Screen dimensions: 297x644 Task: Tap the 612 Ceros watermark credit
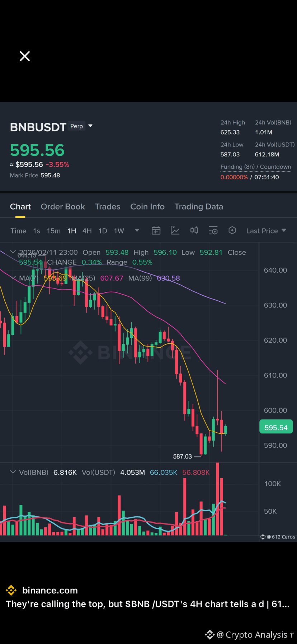[x=278, y=537]
